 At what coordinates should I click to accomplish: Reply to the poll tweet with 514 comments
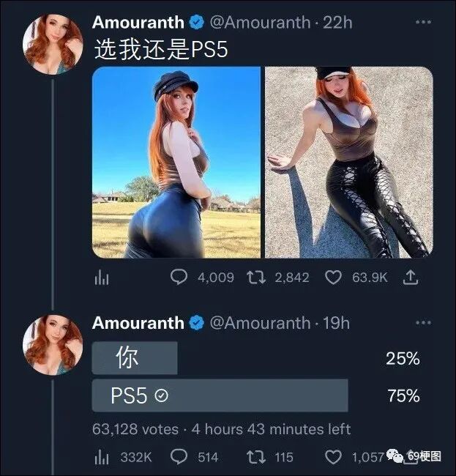point(194,457)
